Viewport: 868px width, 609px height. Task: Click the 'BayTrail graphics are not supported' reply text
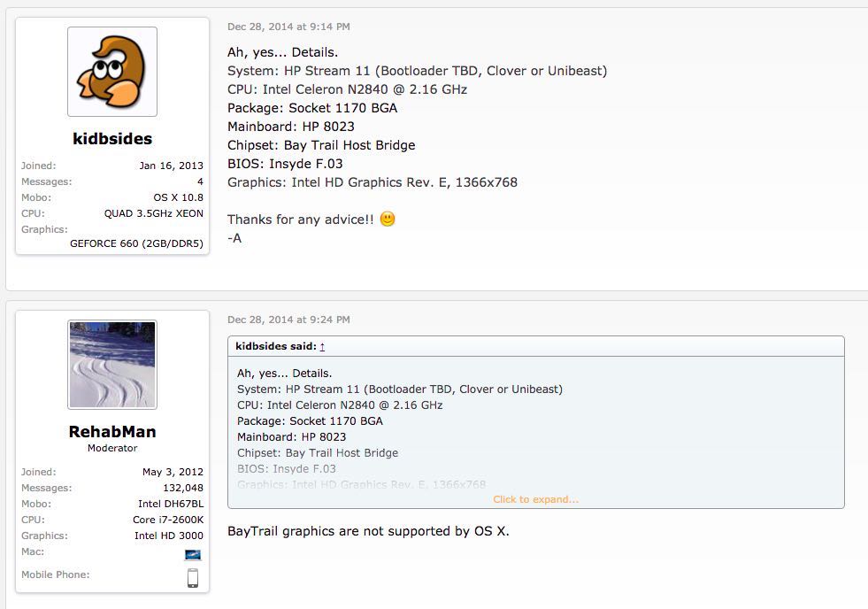click(368, 531)
